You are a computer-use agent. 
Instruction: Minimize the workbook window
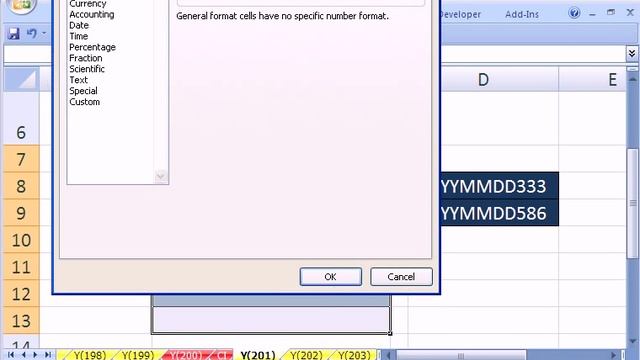[592, 14]
